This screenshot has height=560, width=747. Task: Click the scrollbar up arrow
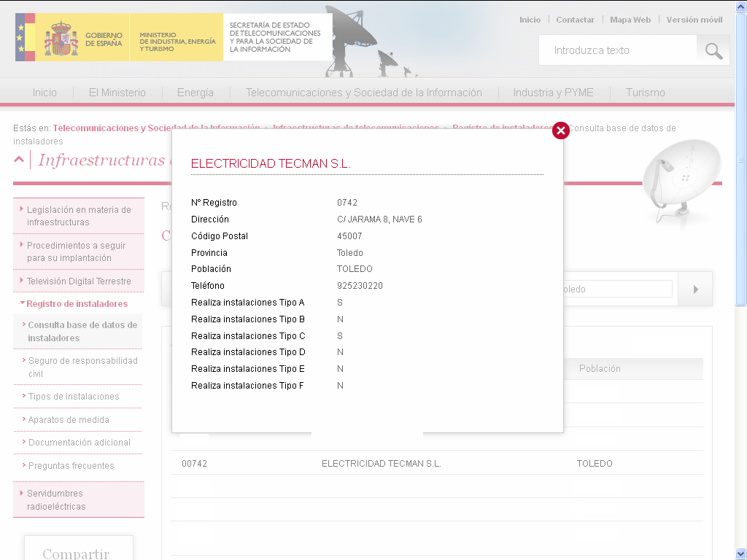(741, 7)
